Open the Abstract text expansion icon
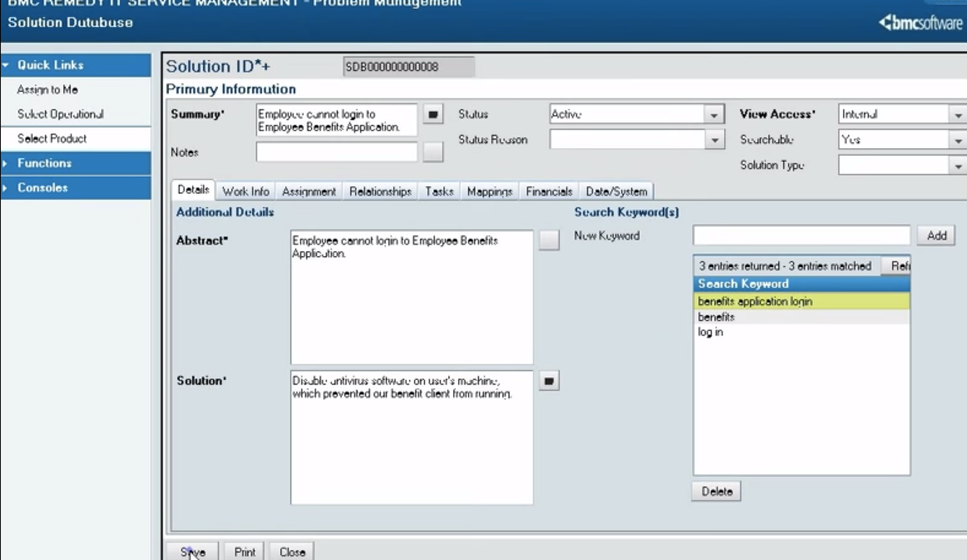This screenshot has width=967, height=560. point(549,240)
